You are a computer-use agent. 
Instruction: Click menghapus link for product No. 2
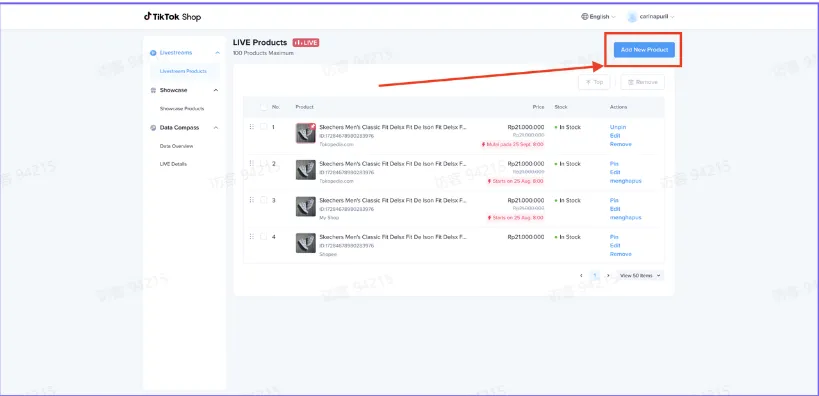tap(625, 181)
